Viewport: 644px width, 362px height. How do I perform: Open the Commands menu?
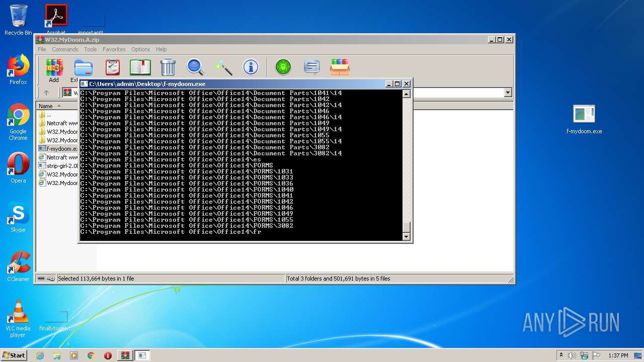tap(65, 49)
